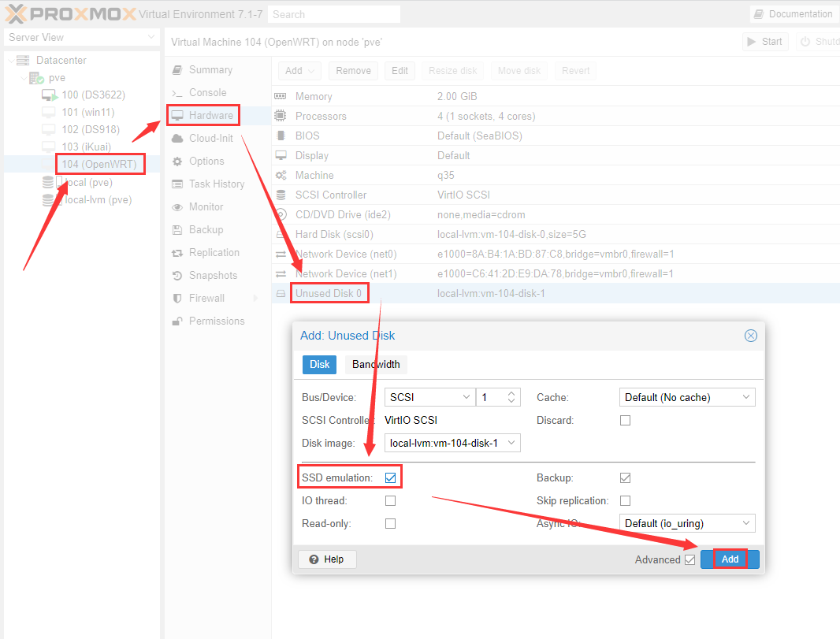Enable the Discard checkbox

point(625,421)
